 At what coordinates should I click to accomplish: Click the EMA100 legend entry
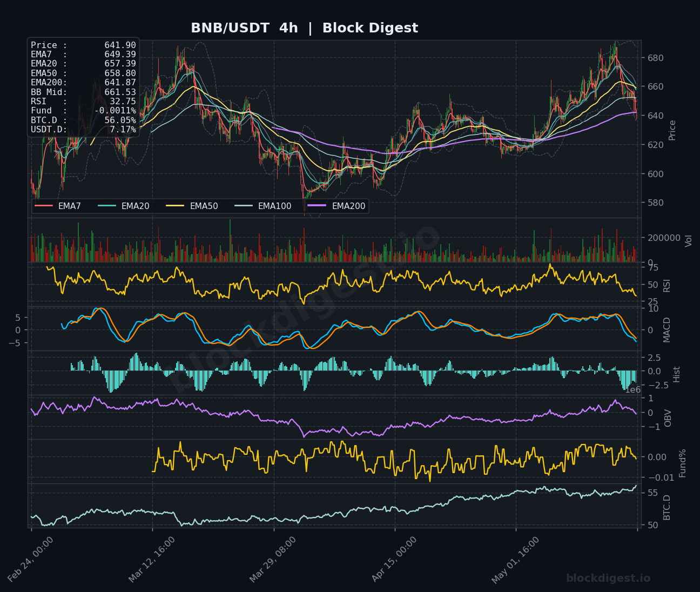coord(263,206)
